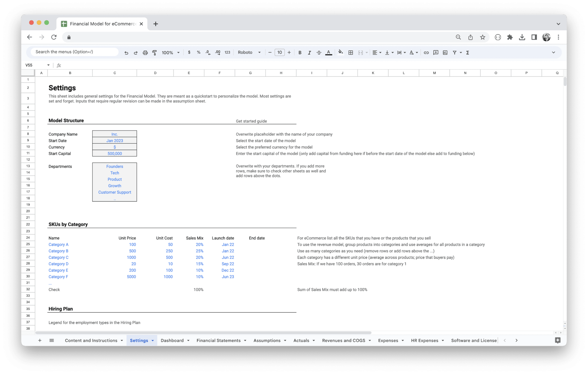Open the Get started guide link
Screen dimensions: 588x374
pos(251,121)
